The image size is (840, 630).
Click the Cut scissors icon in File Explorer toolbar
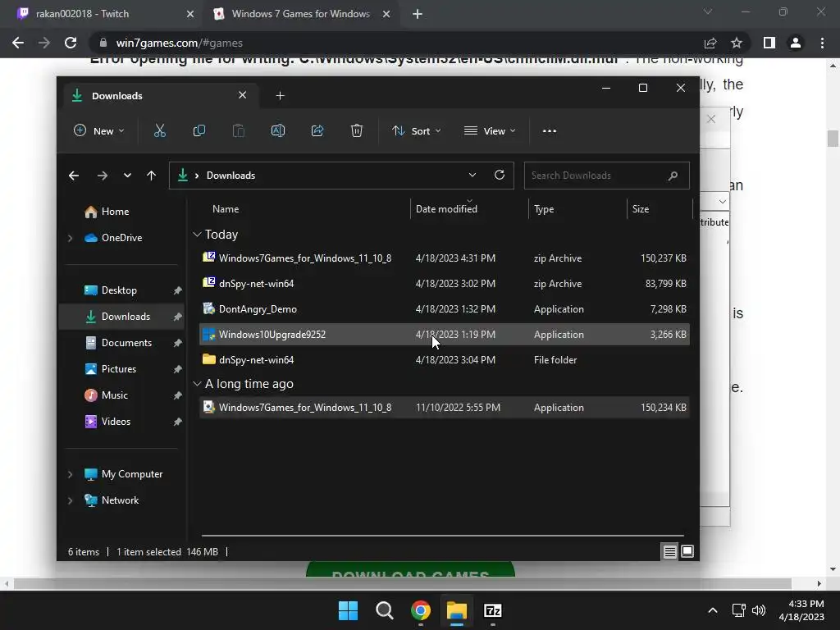coord(160,130)
